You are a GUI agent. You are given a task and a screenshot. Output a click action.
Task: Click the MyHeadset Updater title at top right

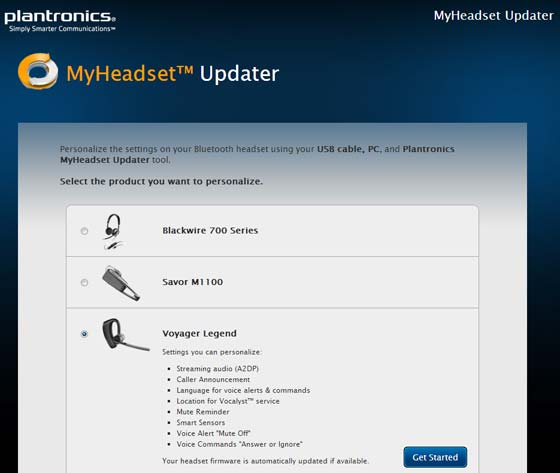pyautogui.click(x=494, y=16)
